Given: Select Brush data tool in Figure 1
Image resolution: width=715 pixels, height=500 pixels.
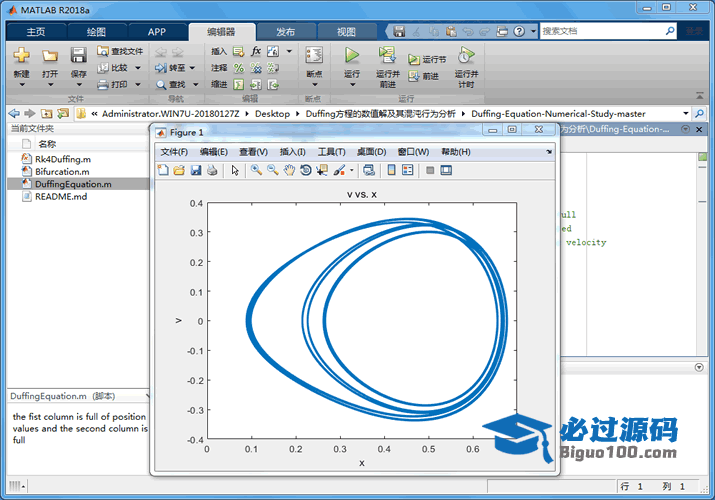Looking at the screenshot, I should (339, 170).
